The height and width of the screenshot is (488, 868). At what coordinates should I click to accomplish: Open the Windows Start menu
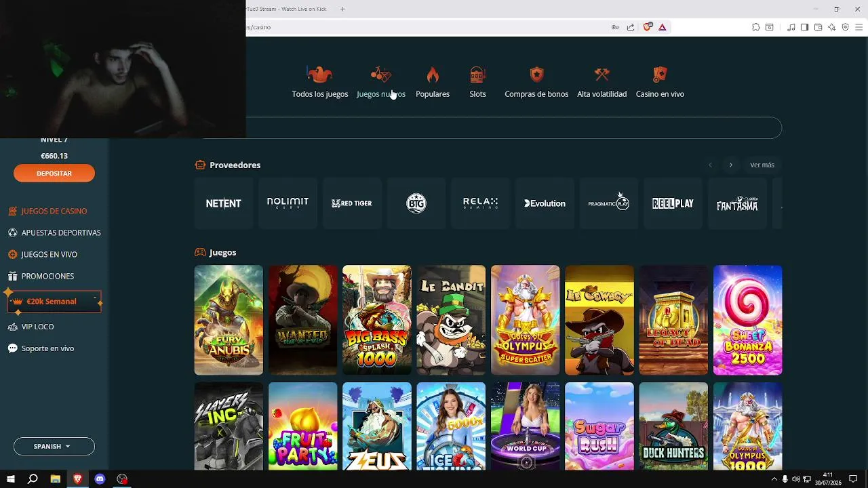[11, 479]
